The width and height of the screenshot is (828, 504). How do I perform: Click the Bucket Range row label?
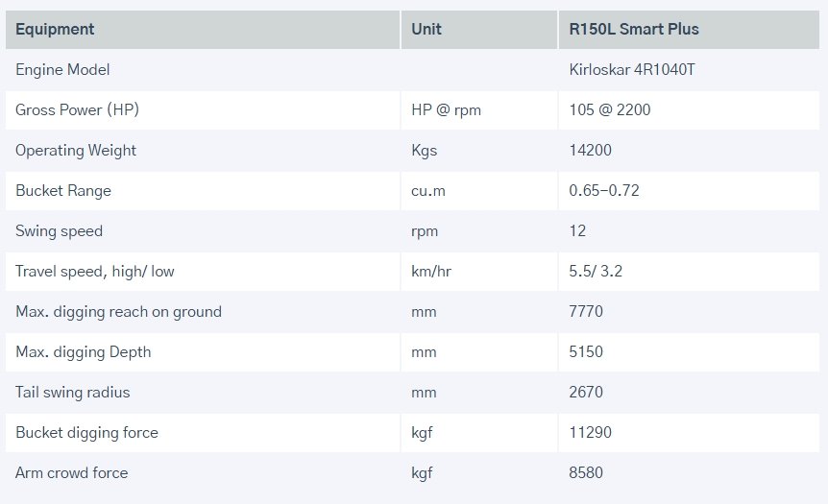click(63, 191)
